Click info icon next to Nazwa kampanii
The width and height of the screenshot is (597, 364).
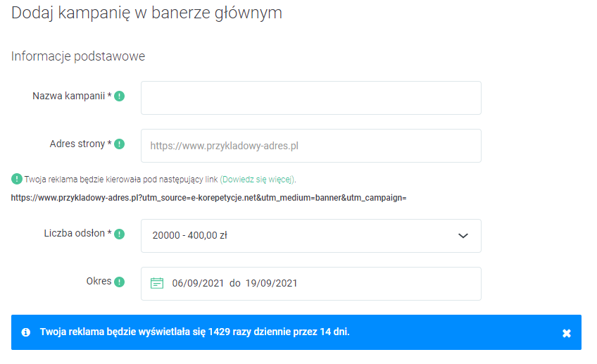click(x=120, y=96)
